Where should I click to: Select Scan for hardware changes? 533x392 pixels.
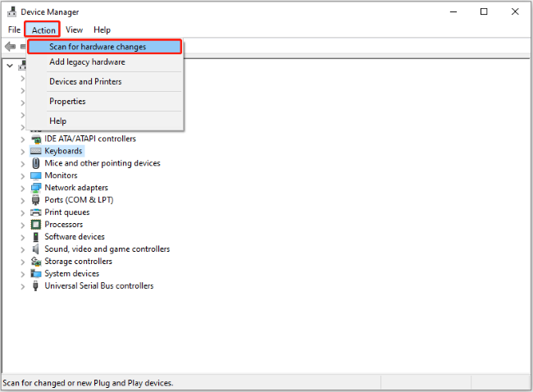[104, 47]
